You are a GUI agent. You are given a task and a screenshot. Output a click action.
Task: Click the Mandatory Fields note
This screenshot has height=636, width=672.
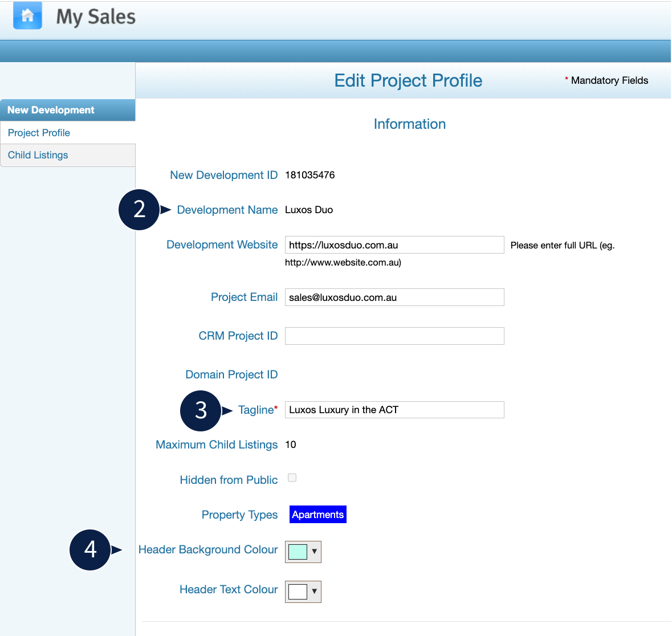(606, 80)
